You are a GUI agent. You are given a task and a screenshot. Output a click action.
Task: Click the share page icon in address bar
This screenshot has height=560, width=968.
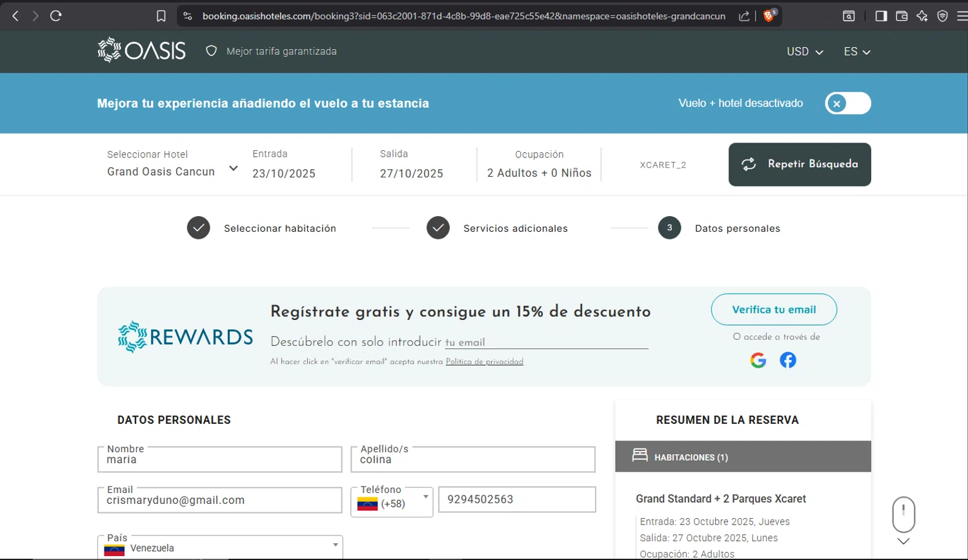(744, 16)
